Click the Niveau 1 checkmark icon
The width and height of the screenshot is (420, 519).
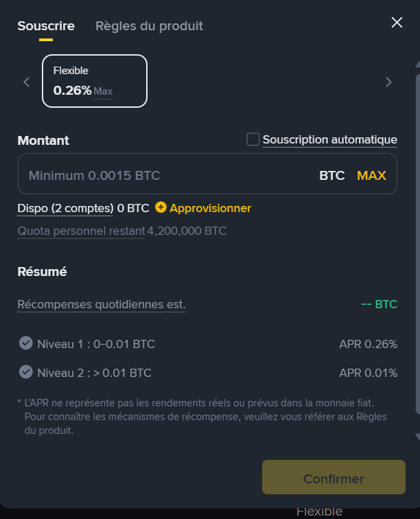coord(26,343)
